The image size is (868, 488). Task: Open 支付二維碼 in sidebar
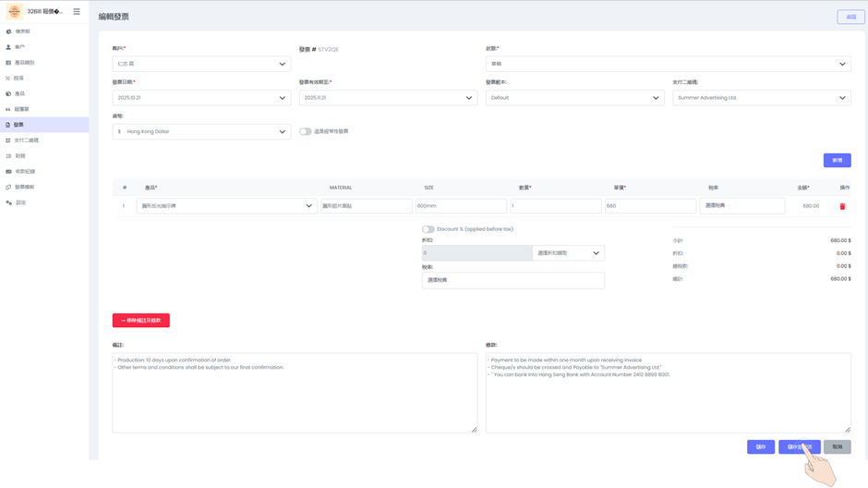[x=26, y=140]
